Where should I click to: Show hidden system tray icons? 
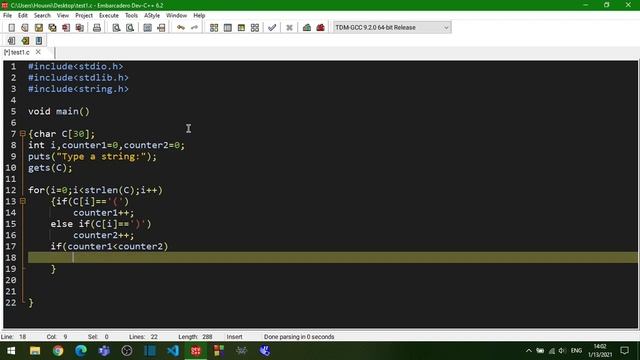coord(529,351)
